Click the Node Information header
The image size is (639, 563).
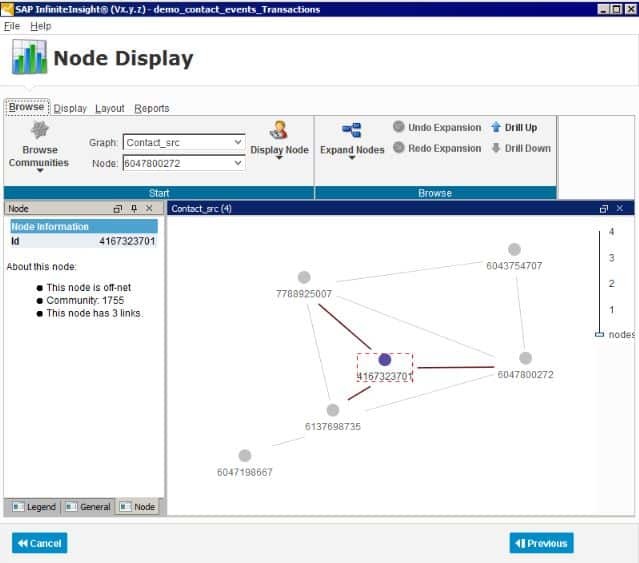click(84, 227)
